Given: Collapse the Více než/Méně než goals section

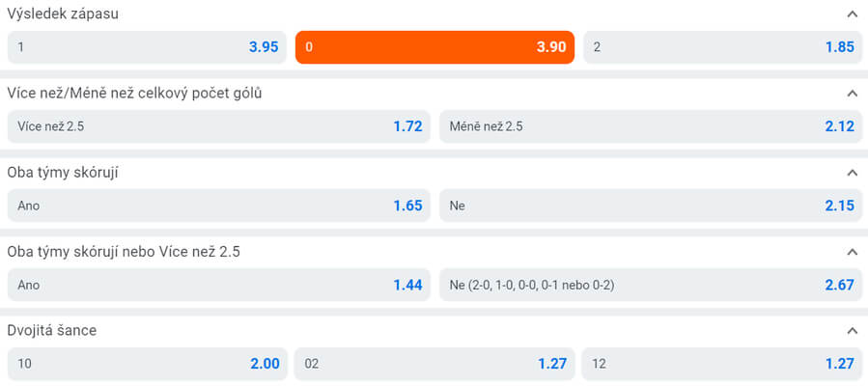Looking at the screenshot, I should click(x=852, y=94).
